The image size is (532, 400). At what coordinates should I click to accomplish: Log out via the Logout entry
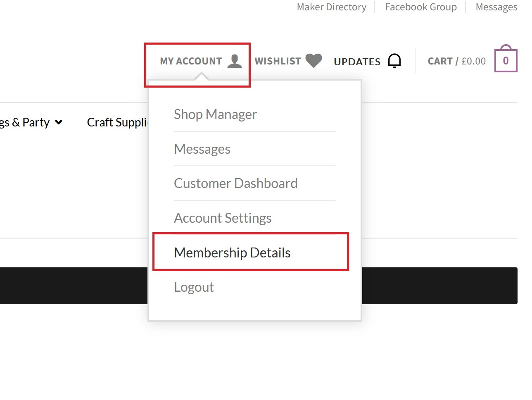(194, 287)
